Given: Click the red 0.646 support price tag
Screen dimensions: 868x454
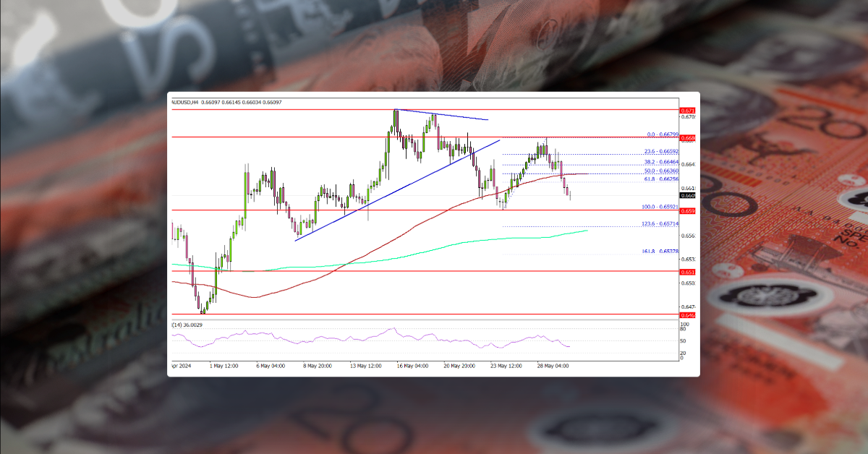Looking at the screenshot, I should [x=687, y=315].
